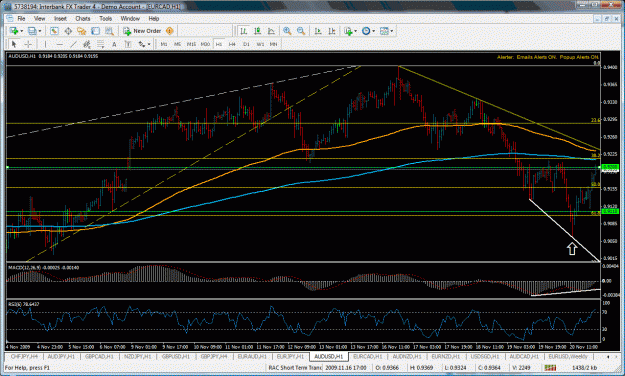Switch to the USDSGD,H1 chart tab
The width and height of the screenshot is (625, 376).
[x=484, y=356]
